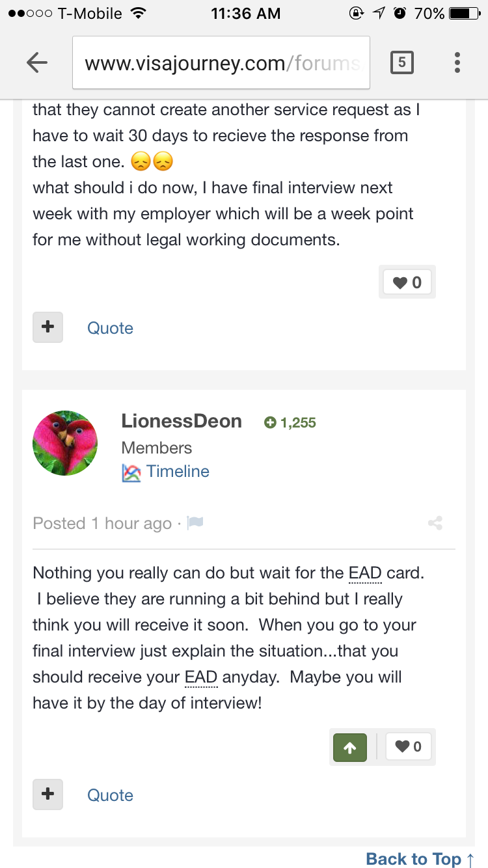Toggle multi-quote plus on the top post
Viewport: 488px width, 868px height.
(47, 327)
